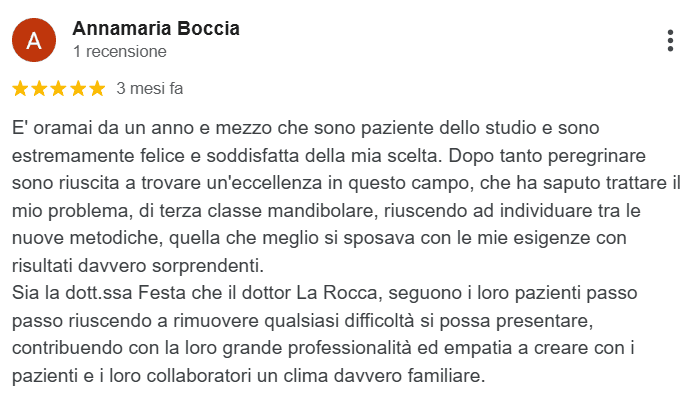
Task: Open Annamaria Boccia's profile name link
Action: point(156,28)
